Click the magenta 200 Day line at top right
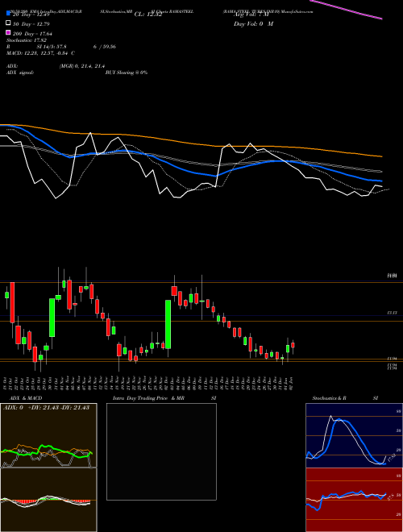This screenshot has height=532, width=403. (x=346, y=10)
